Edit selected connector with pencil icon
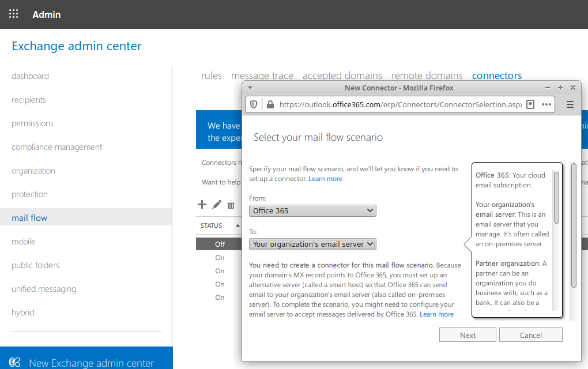Viewport: 588px width, 369px height. click(217, 204)
